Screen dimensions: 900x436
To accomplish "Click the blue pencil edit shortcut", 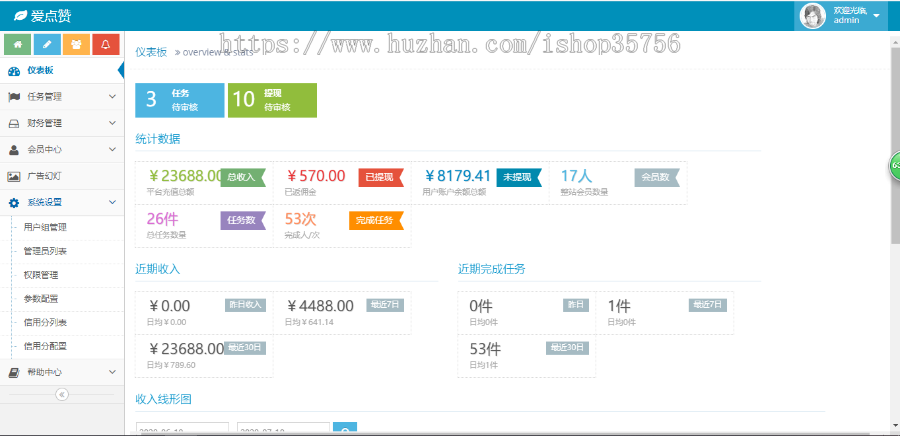I will pos(47,45).
